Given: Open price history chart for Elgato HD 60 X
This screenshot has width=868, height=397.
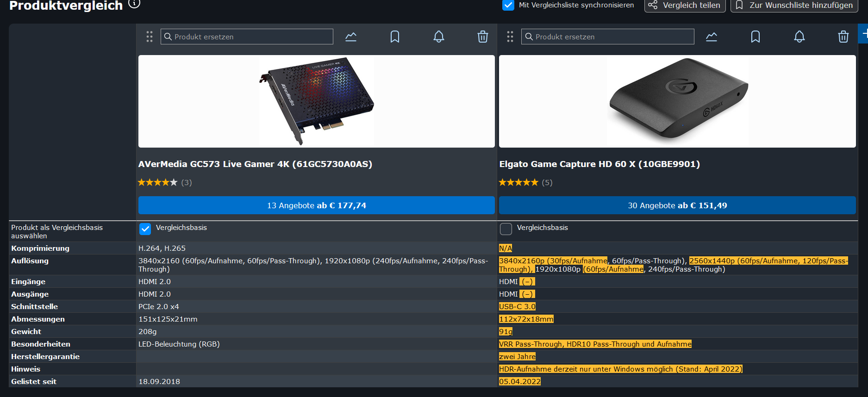Looking at the screenshot, I should click(x=712, y=37).
